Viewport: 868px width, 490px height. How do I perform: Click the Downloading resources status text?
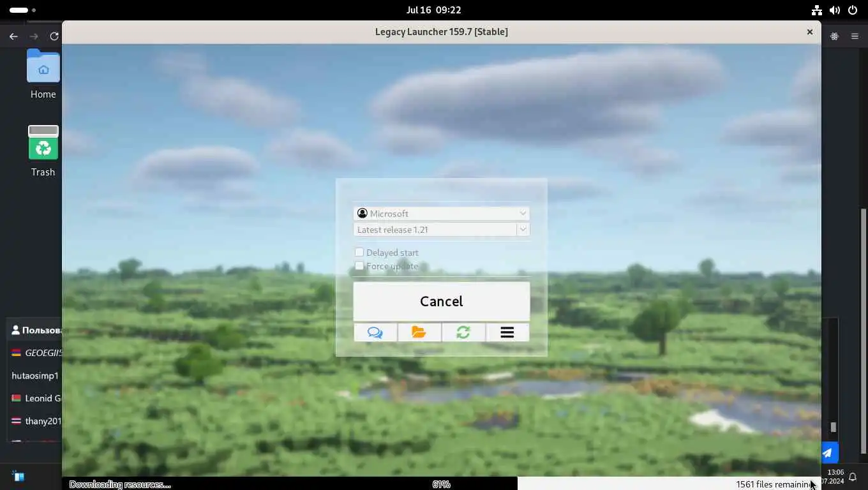[x=120, y=484]
